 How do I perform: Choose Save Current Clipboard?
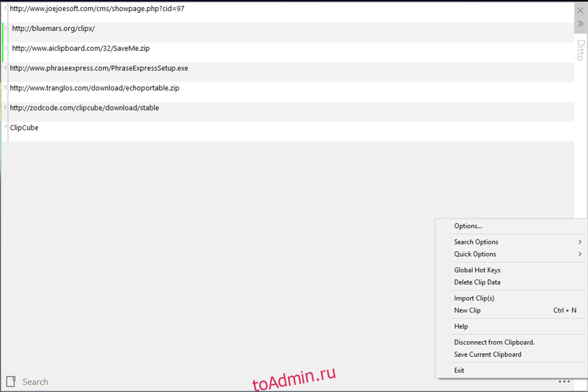pos(511,354)
